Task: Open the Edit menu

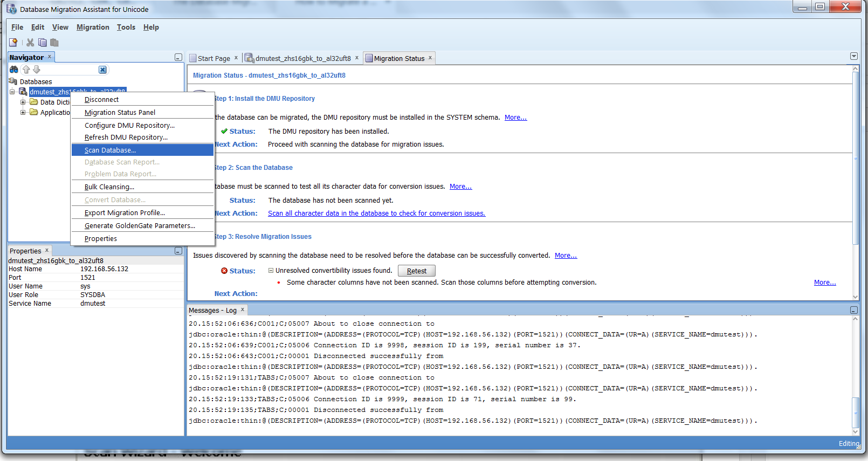Action: point(38,27)
